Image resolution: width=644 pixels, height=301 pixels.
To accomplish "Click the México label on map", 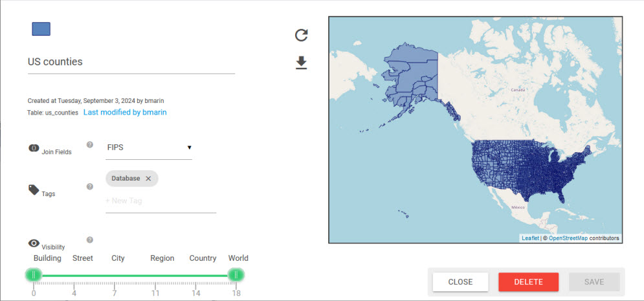I will pos(518,207).
